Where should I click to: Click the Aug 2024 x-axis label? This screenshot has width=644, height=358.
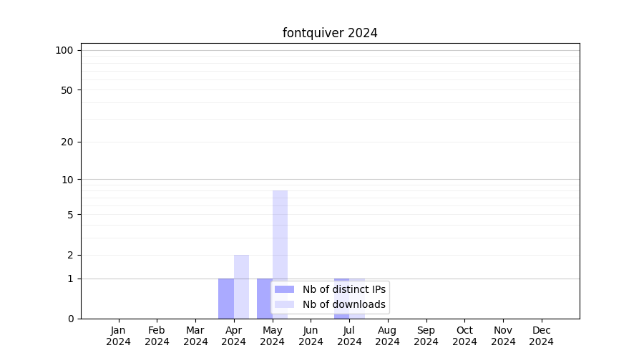[387, 336]
